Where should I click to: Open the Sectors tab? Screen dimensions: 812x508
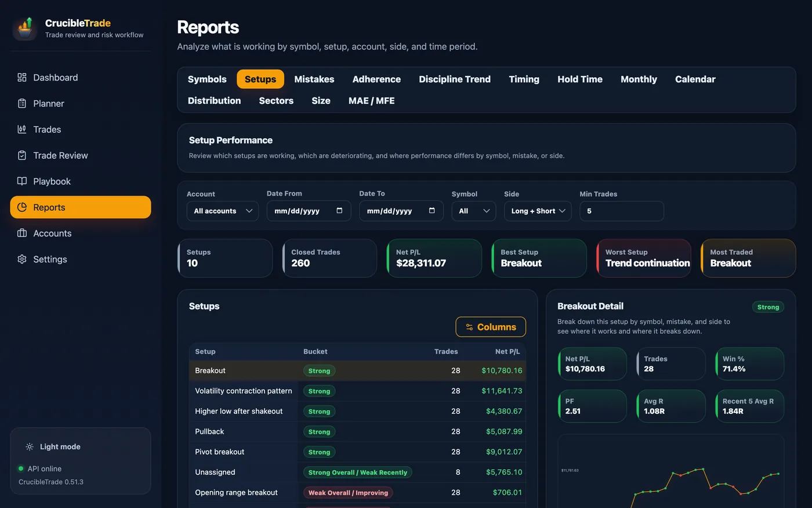[x=276, y=100]
